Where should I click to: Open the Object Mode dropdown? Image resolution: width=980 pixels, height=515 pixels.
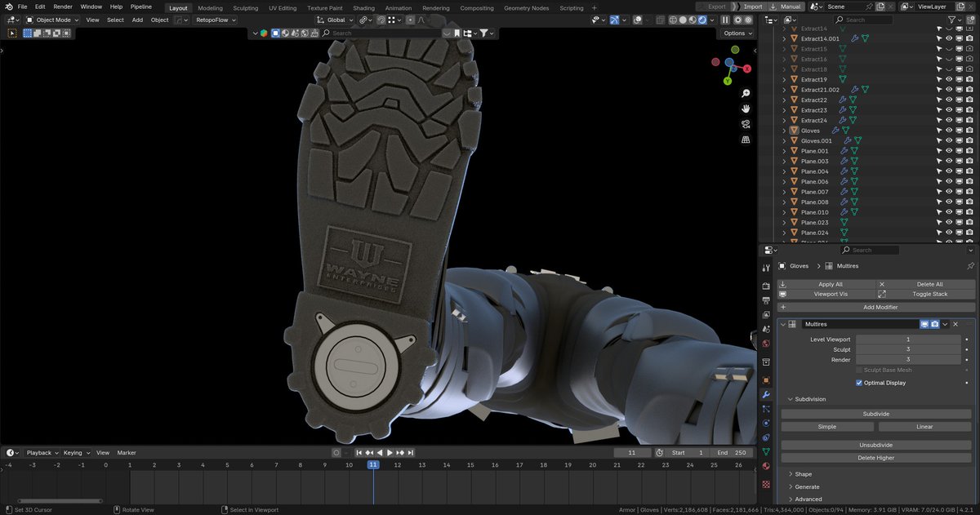pyautogui.click(x=52, y=20)
